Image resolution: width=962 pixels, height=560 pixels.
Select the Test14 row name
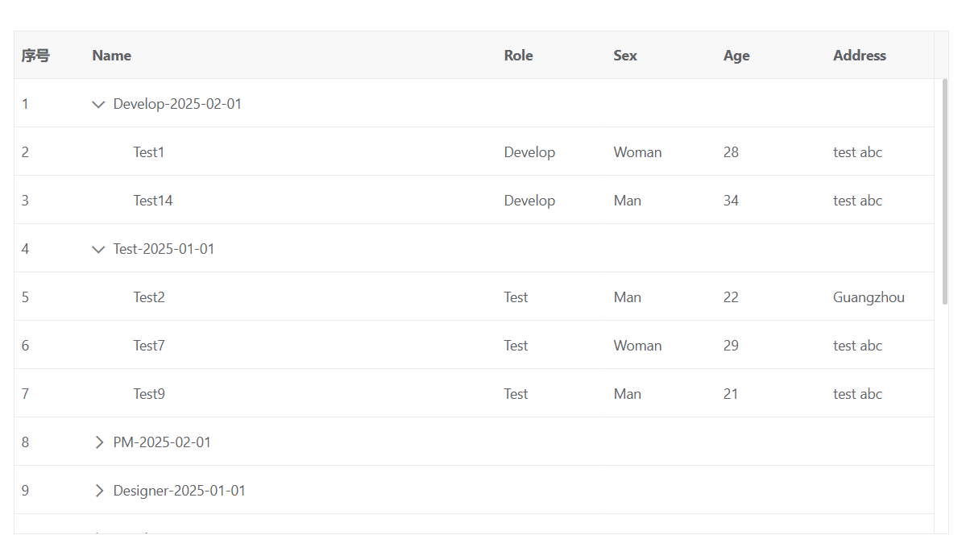[153, 201]
